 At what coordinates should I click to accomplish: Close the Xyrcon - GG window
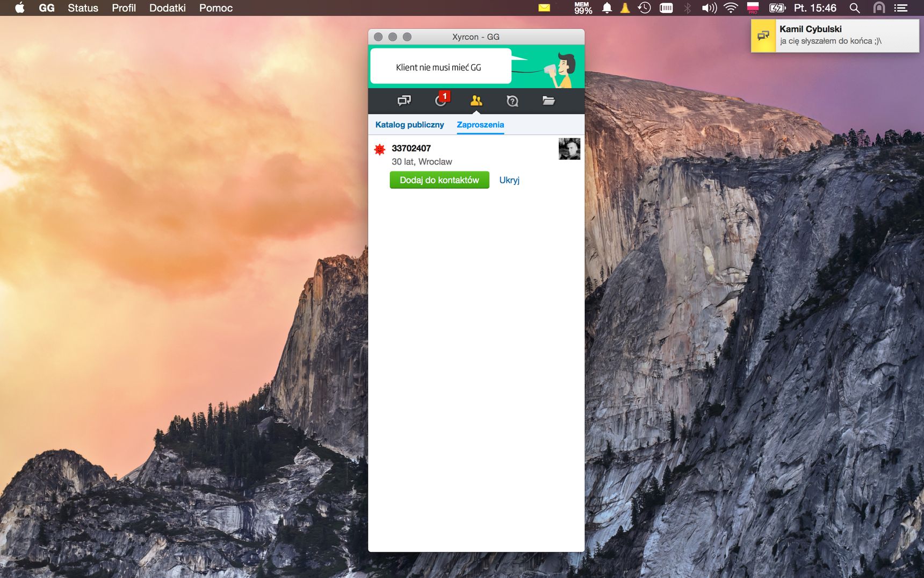[378, 37]
